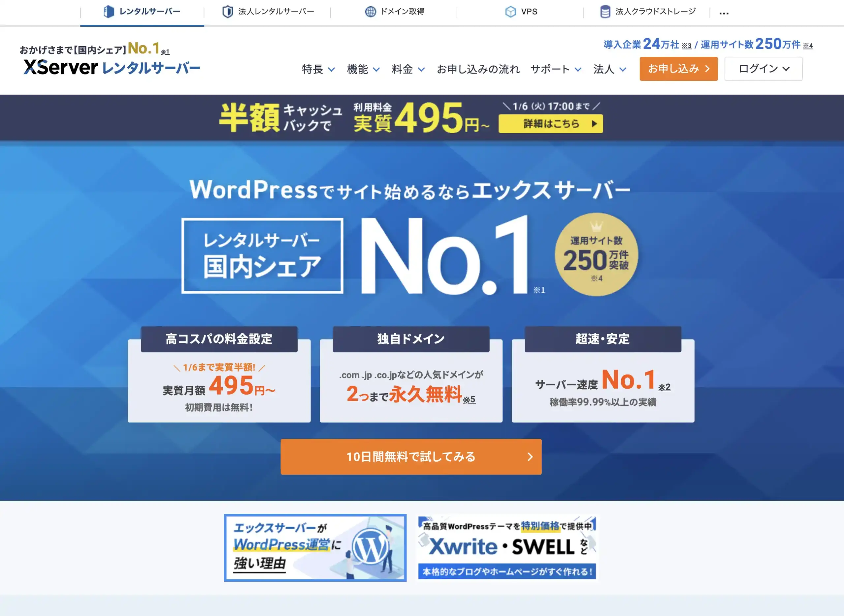This screenshot has width=844, height=616.
Task: Click the cube icon beside VPS
Action: click(x=511, y=12)
